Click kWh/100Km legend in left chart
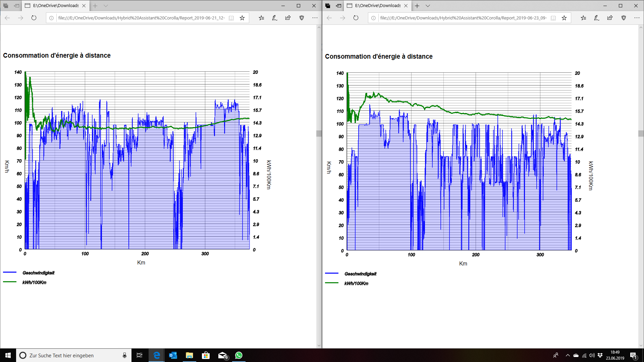 [x=35, y=283]
